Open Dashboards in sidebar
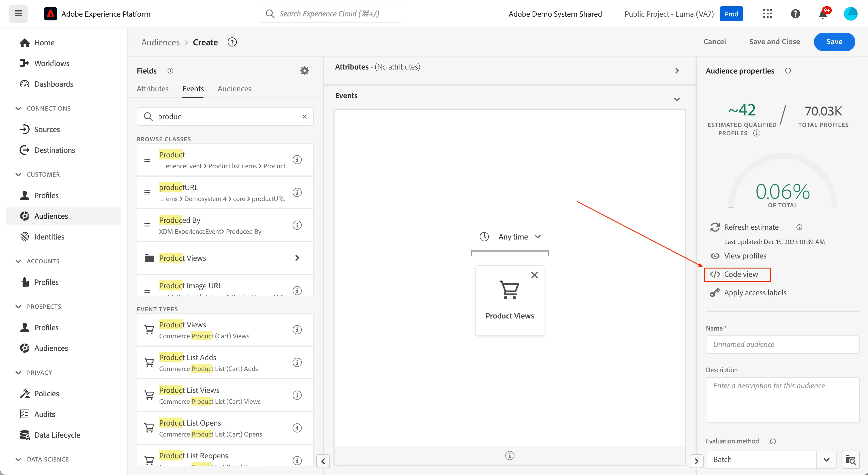868x475 pixels. tap(53, 84)
